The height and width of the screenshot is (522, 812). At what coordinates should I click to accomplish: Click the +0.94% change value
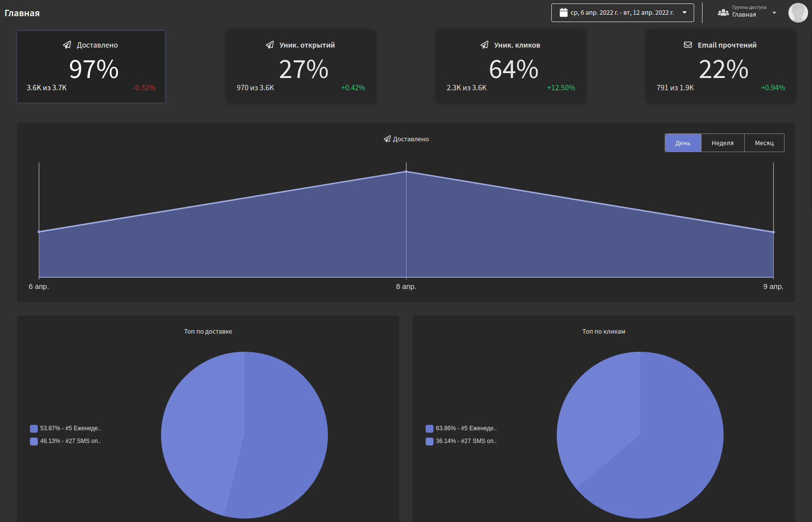[x=773, y=88]
